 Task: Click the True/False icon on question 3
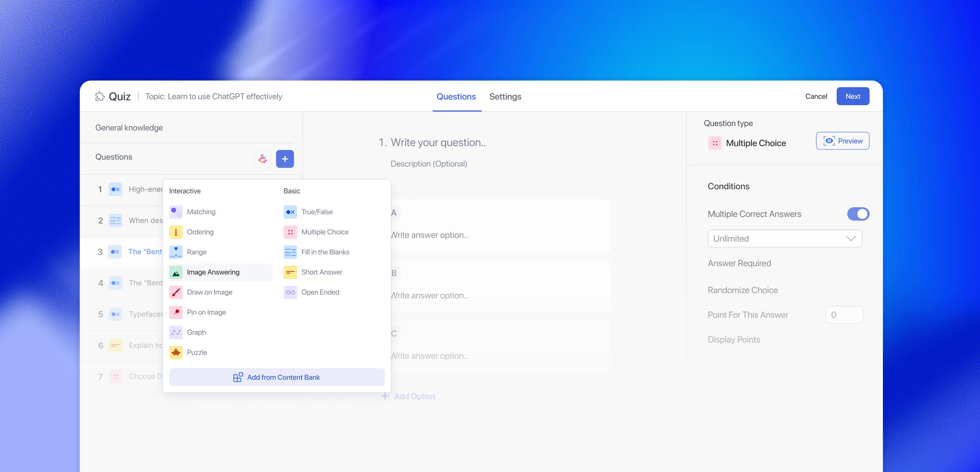(115, 251)
